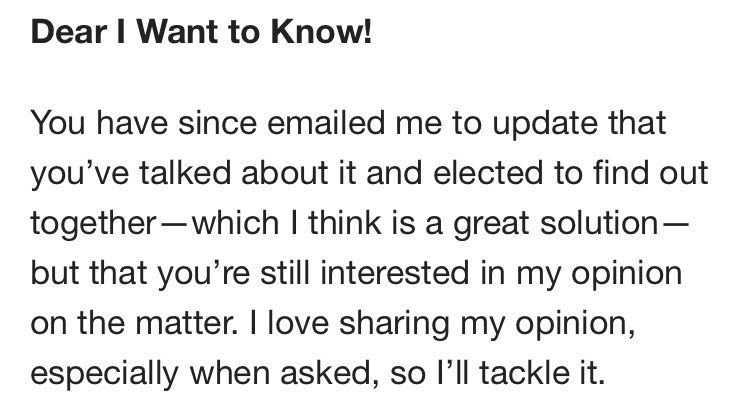Click the word 'asked' on the last line
Image resolution: width=750 pixels, height=418 pixels.
(x=325, y=374)
